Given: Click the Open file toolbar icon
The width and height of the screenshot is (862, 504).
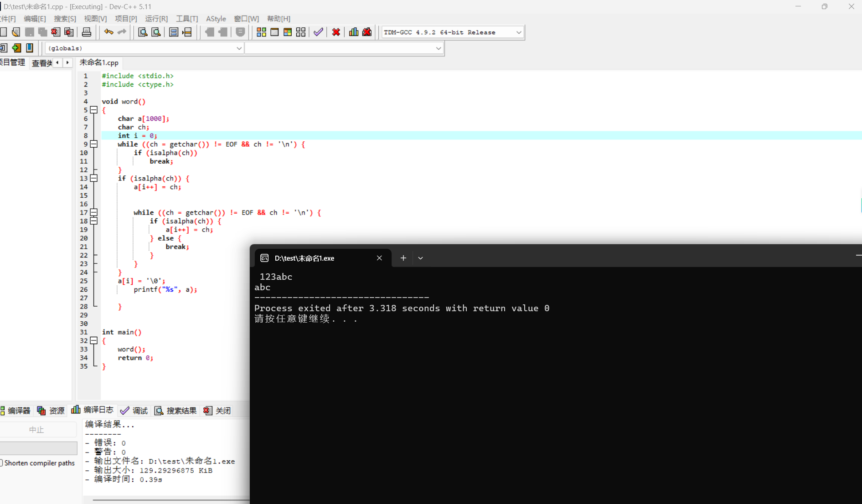Looking at the screenshot, I should 16,32.
